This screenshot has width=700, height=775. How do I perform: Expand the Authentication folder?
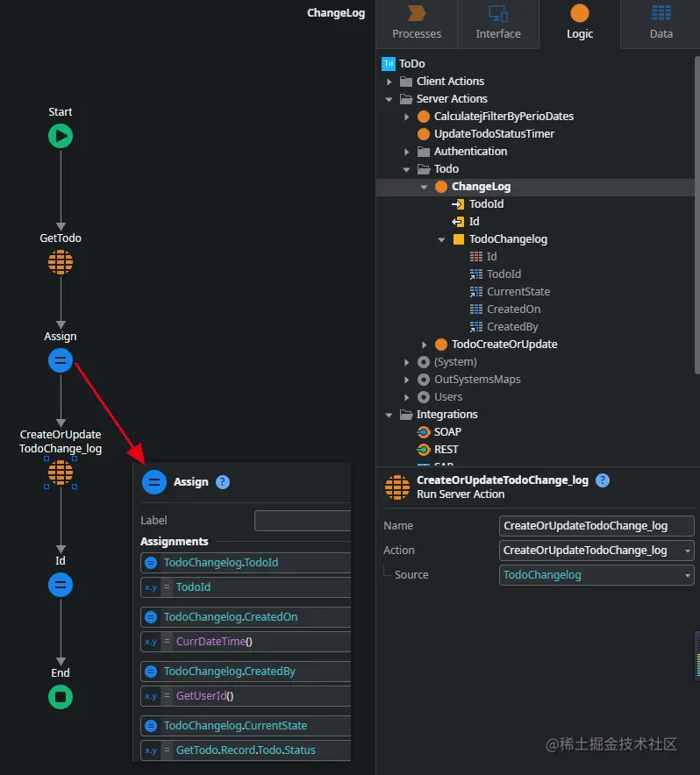pyautogui.click(x=407, y=152)
